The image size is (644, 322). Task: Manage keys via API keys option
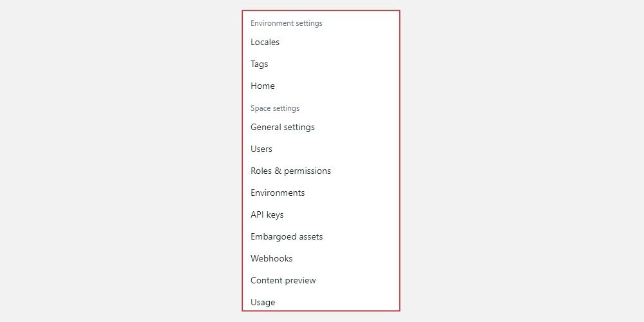pos(267,215)
